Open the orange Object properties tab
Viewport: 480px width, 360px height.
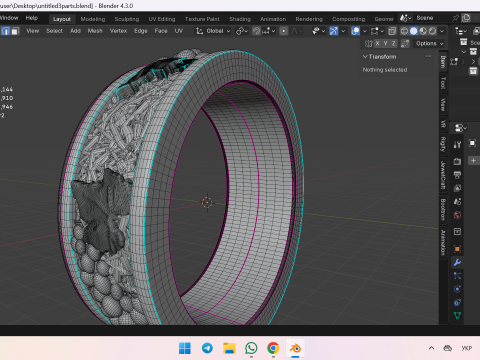pos(457,249)
